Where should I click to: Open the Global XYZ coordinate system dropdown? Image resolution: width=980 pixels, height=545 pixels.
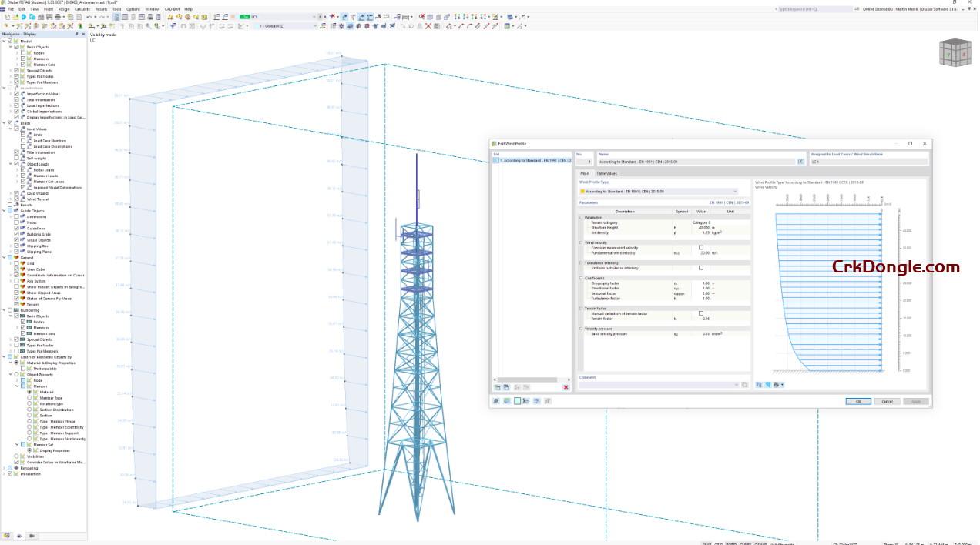[x=314, y=26]
